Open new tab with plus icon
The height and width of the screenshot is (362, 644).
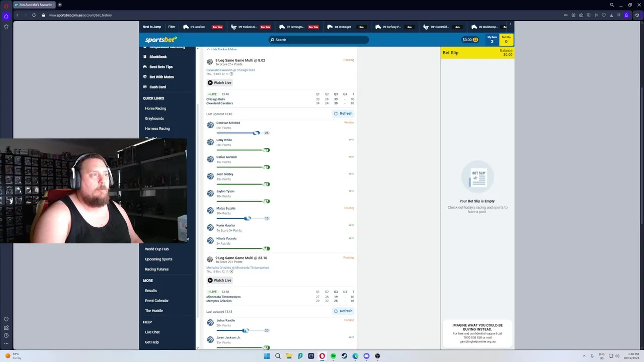point(59,5)
